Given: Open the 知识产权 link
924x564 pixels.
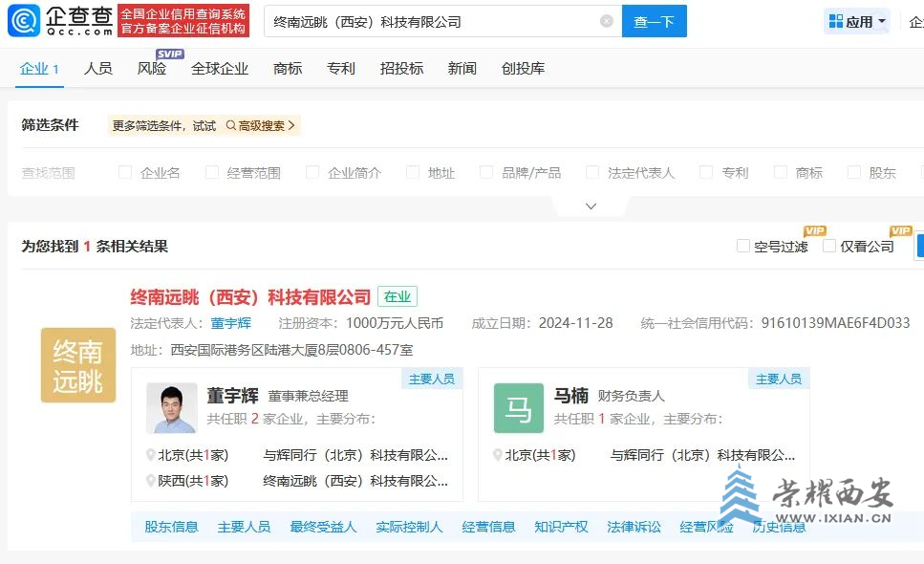Looking at the screenshot, I should (561, 527).
